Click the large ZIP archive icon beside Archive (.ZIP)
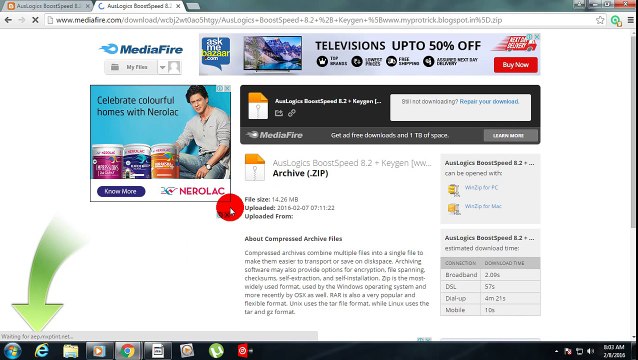Viewport: 638px width, 360px height. point(255,167)
